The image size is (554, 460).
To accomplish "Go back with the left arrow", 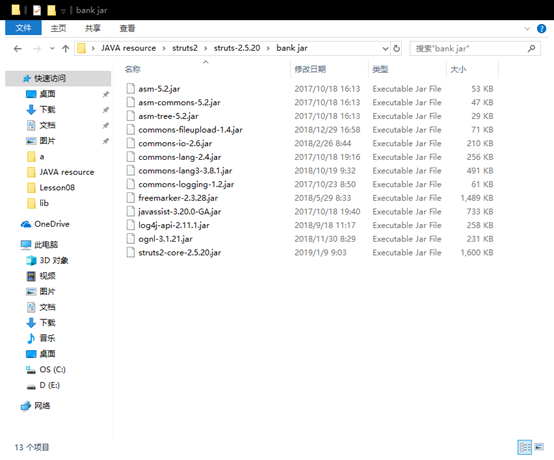I will (18, 49).
